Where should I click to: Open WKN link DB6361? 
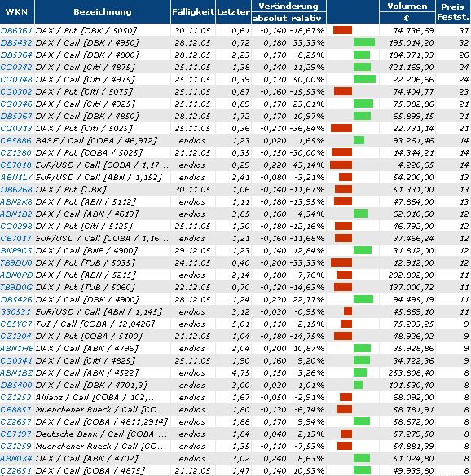click(16, 31)
